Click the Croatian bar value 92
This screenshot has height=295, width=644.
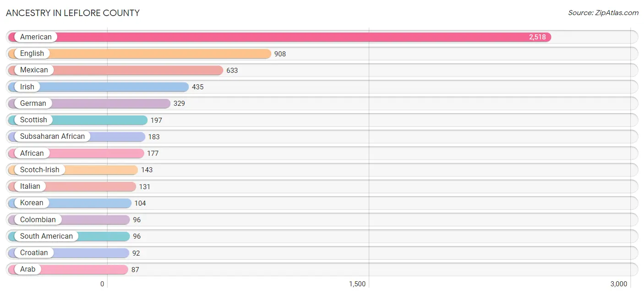136,253
